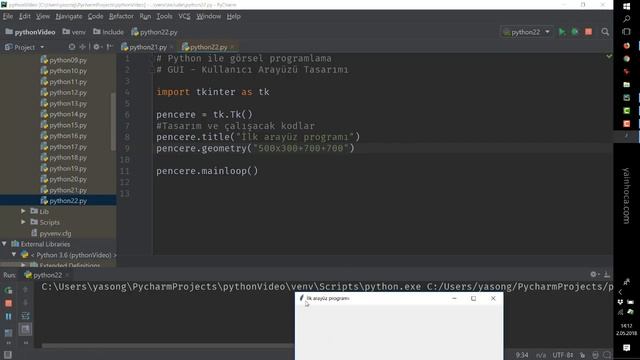Image resolution: width=640 pixels, height=360 pixels.
Task: Collapse Python 3.6 (pythonVideo) node
Action: pyautogui.click(x=14, y=254)
